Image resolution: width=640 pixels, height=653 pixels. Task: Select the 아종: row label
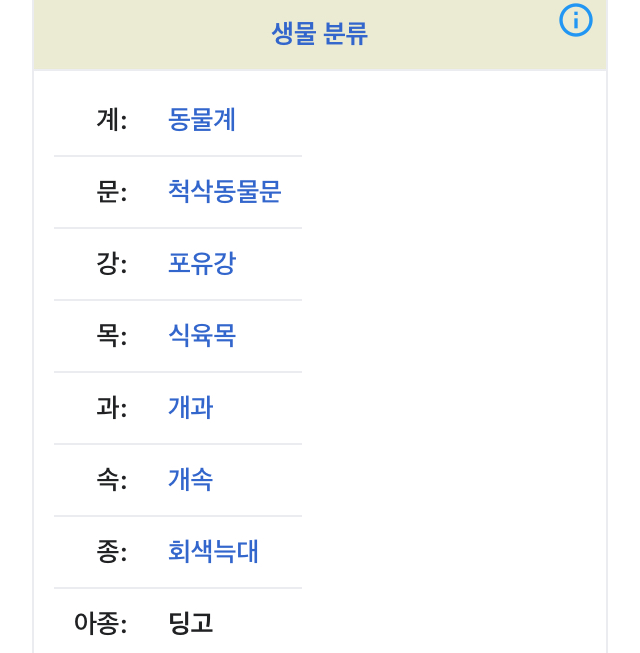point(101,624)
